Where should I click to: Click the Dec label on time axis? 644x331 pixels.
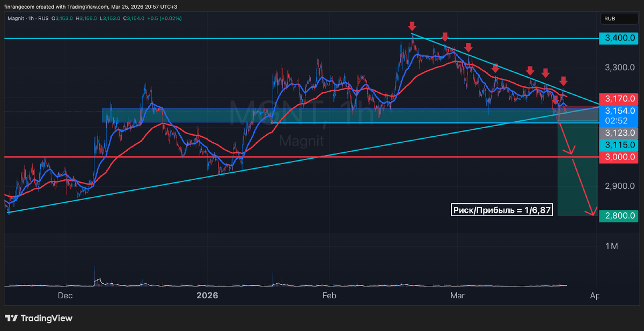65,296
